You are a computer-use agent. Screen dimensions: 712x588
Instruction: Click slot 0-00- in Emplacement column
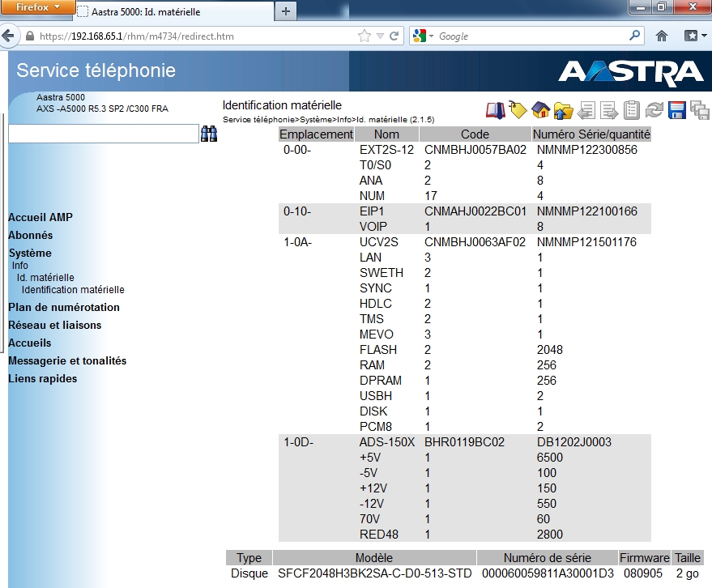tap(297, 150)
